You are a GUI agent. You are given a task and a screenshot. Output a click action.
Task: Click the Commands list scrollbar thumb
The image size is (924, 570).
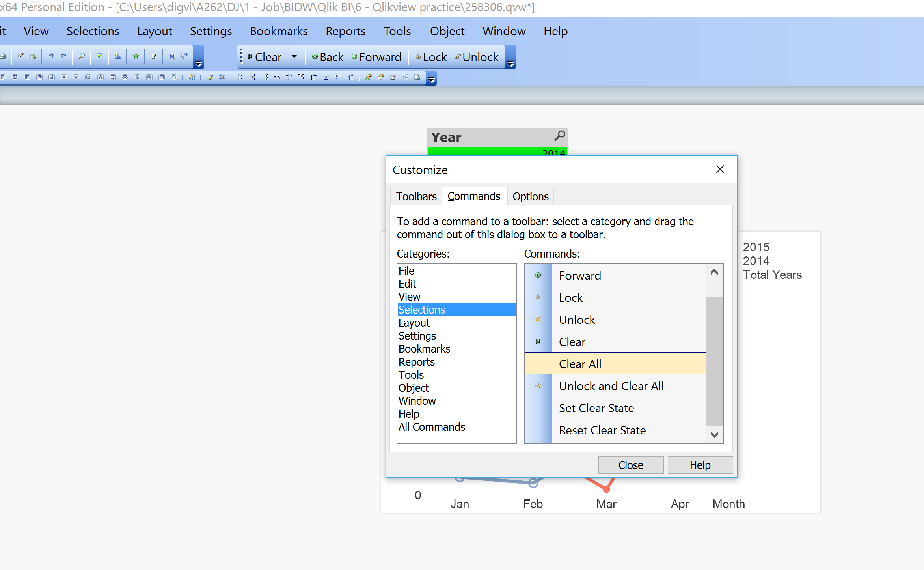[x=714, y=361]
